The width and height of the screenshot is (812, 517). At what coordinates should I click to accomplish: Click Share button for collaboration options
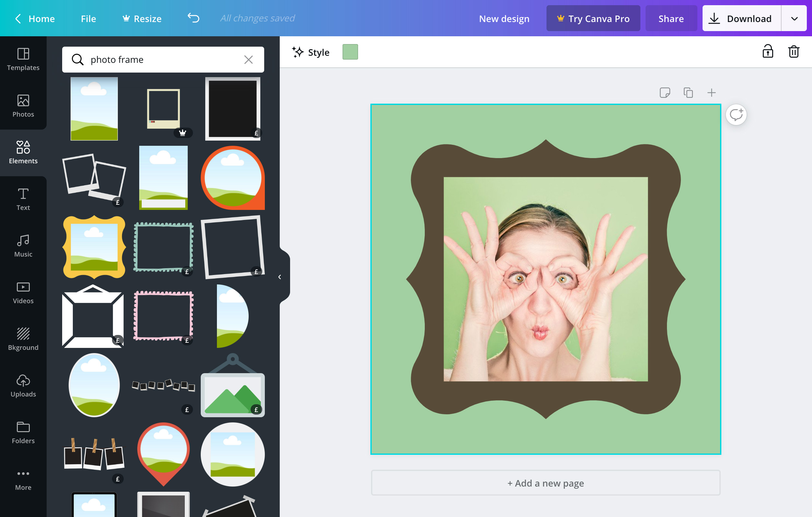tap(671, 18)
